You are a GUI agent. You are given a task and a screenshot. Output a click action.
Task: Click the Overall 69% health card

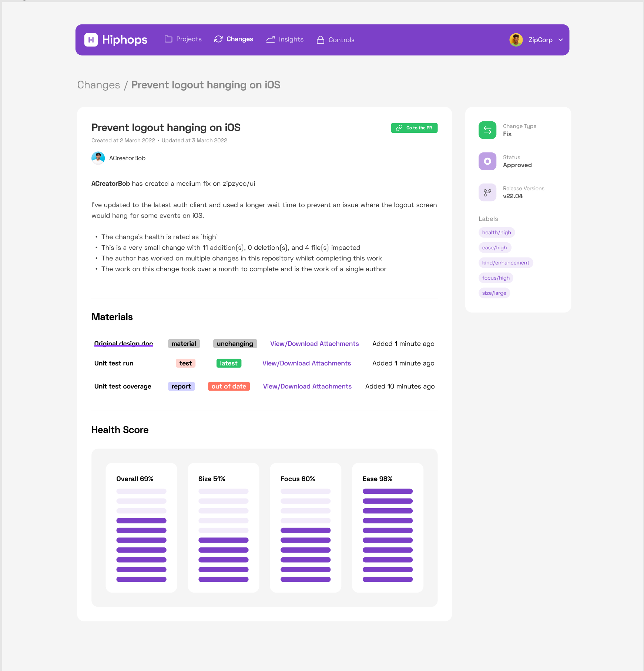point(141,528)
